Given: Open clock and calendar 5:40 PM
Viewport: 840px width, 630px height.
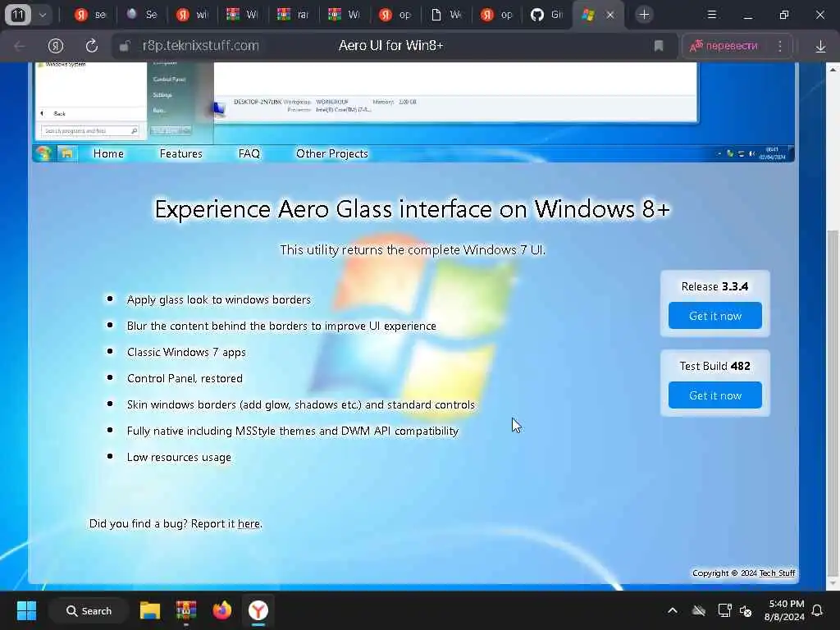Looking at the screenshot, I should [x=784, y=610].
